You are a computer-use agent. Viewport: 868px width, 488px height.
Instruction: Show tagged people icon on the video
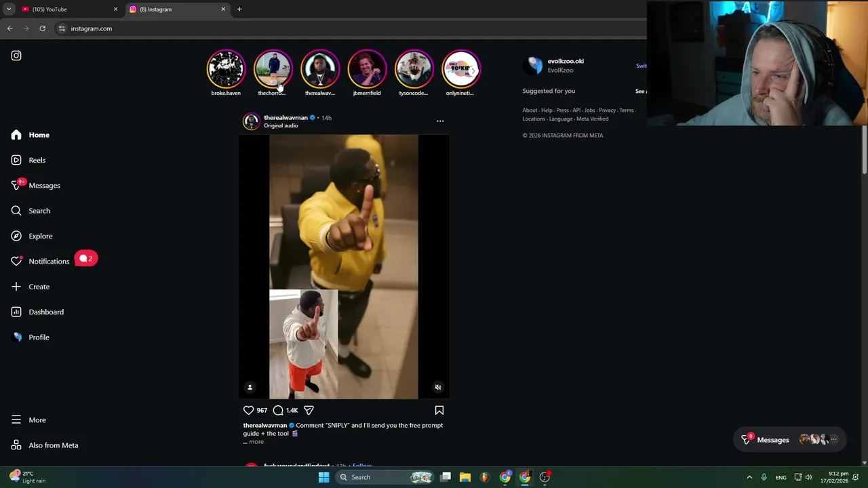click(x=250, y=387)
